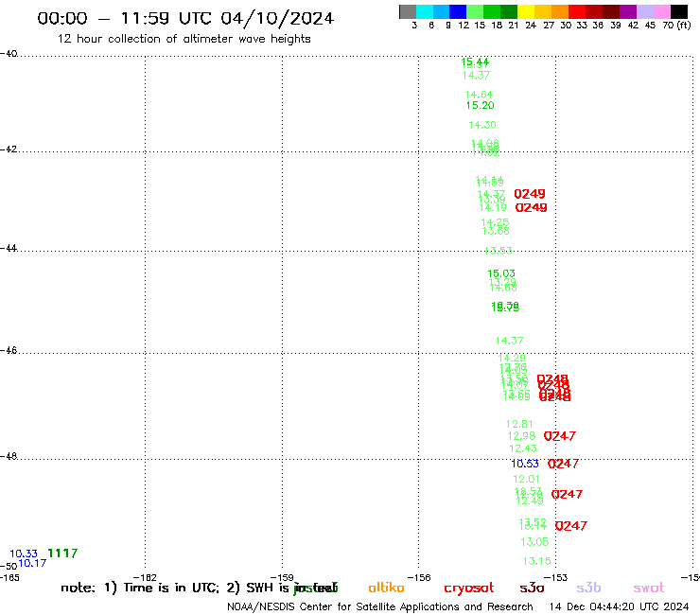Click the blue wave height value 10.33
This screenshot has width=700, height=615.
[x=24, y=553]
